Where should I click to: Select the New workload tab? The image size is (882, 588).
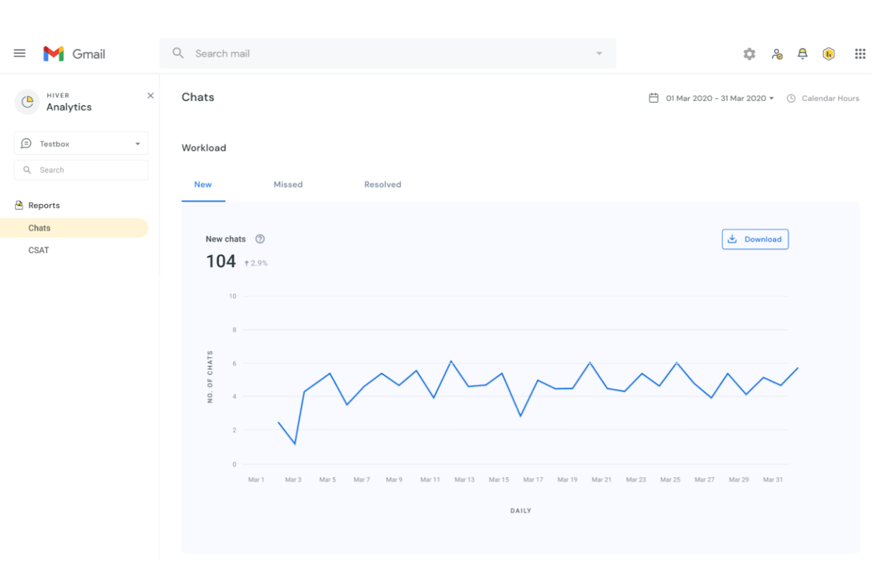pos(203,185)
